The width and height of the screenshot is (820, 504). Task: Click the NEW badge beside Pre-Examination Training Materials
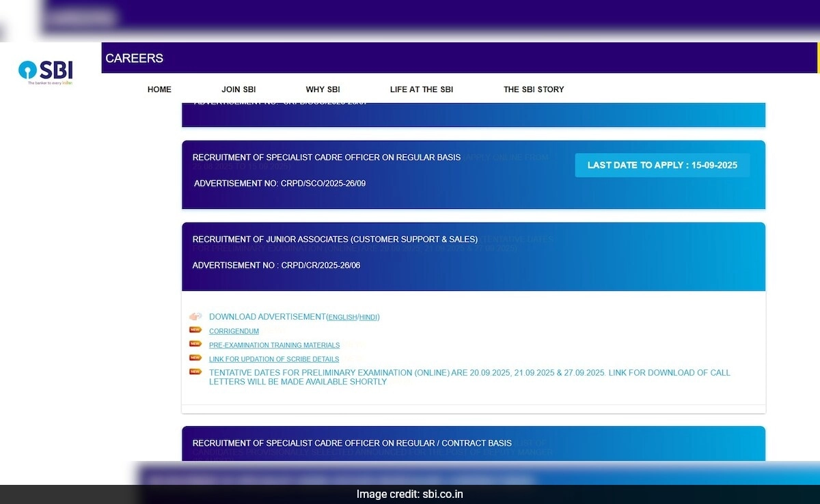pos(195,344)
